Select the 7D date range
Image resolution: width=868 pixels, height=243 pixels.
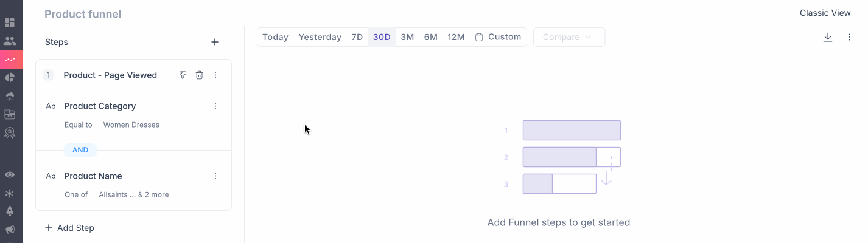coord(357,37)
